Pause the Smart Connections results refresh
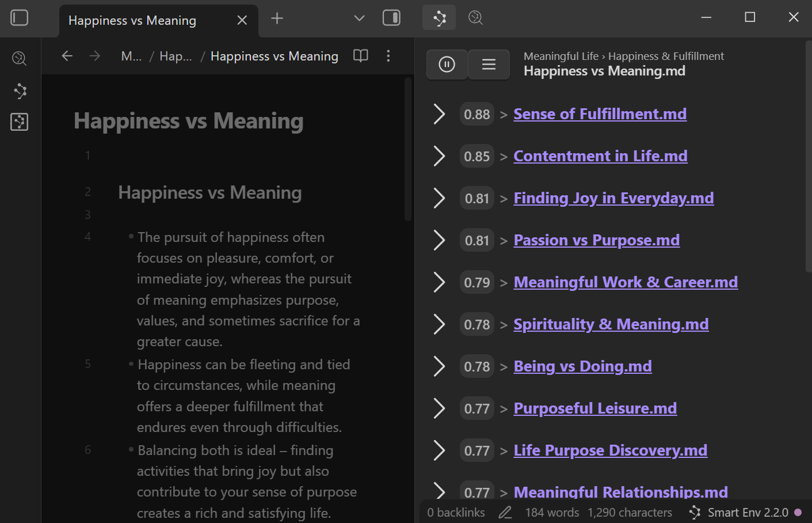This screenshot has height=523, width=812. coord(447,65)
